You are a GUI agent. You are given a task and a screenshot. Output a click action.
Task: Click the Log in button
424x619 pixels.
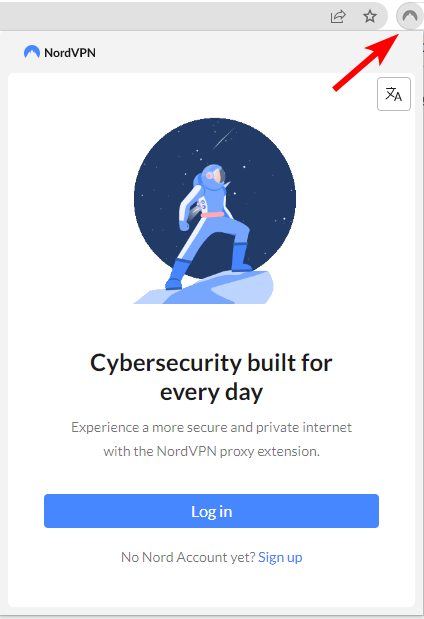pos(211,511)
